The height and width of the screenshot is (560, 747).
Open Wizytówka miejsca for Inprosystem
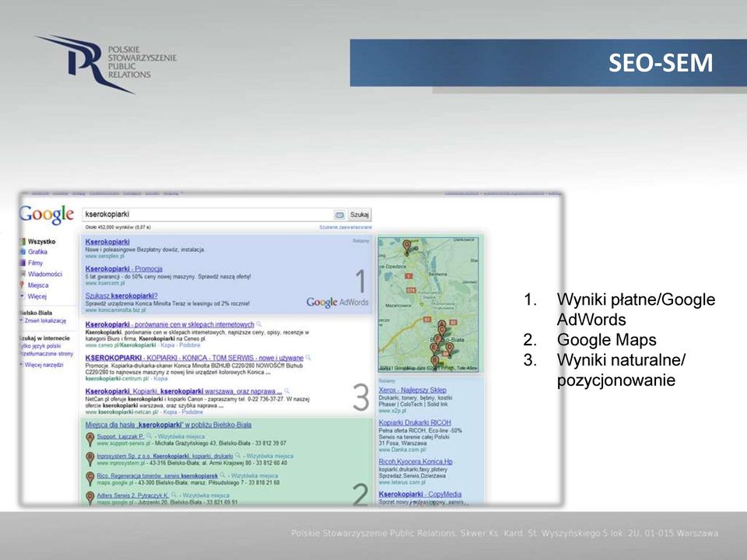[x=270, y=456]
